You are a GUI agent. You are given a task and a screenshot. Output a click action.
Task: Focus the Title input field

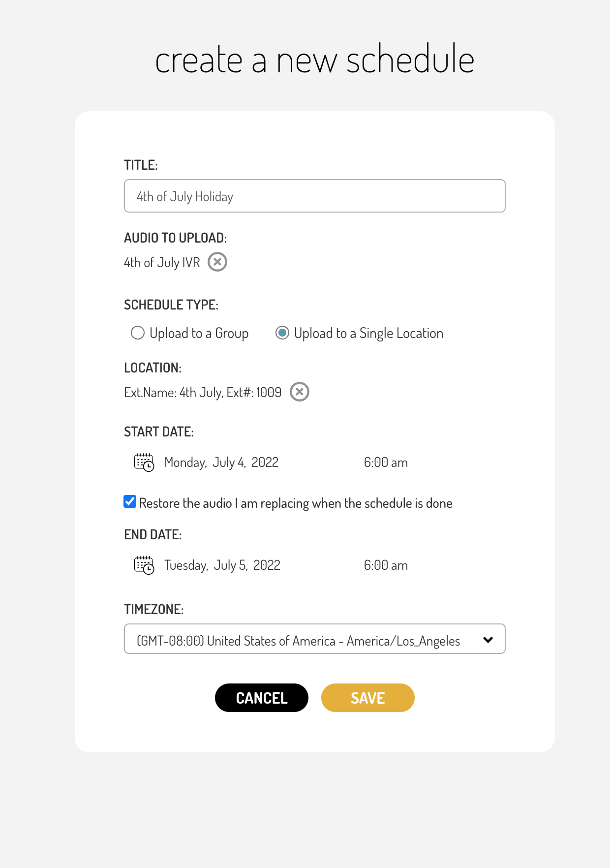(315, 196)
